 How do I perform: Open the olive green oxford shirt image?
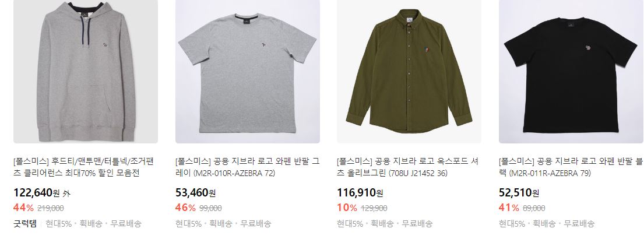(409, 72)
